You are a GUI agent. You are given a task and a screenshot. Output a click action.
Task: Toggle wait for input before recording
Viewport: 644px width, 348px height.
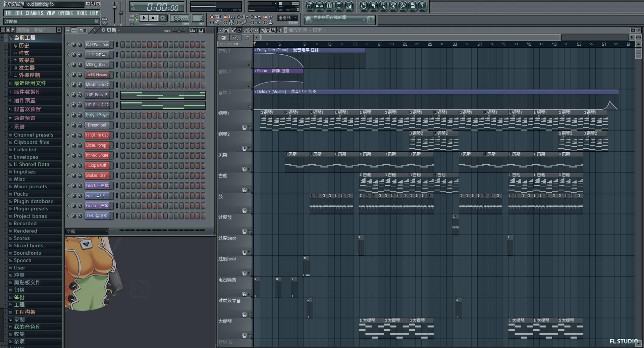click(225, 22)
